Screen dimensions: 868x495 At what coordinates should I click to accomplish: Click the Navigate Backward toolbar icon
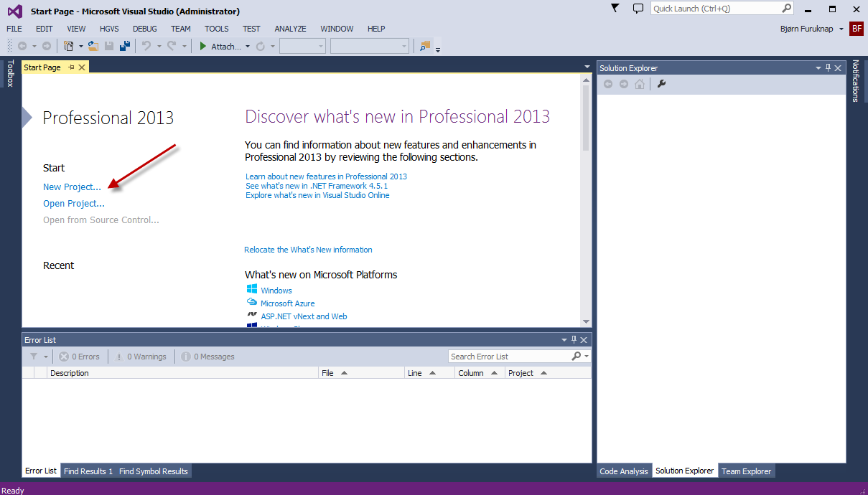22,46
